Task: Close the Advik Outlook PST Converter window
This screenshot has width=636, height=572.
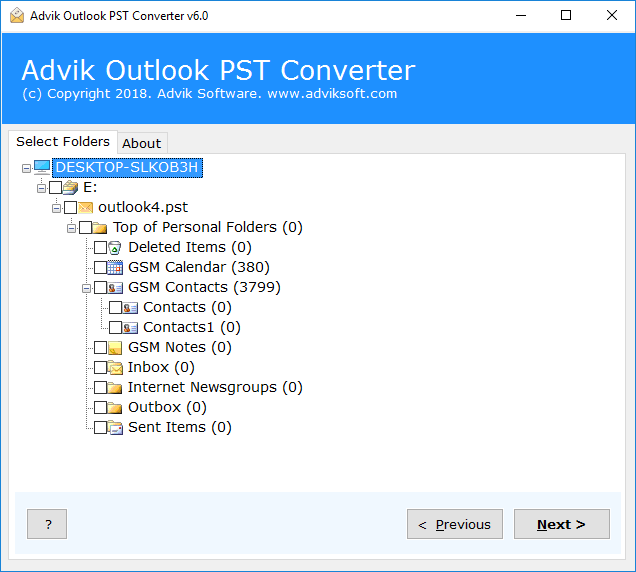Action: click(612, 16)
